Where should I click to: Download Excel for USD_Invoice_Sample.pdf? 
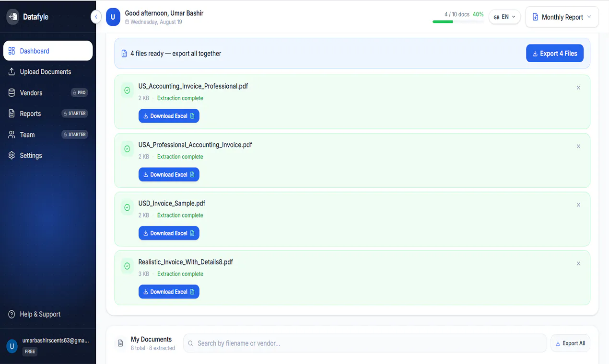(x=169, y=233)
